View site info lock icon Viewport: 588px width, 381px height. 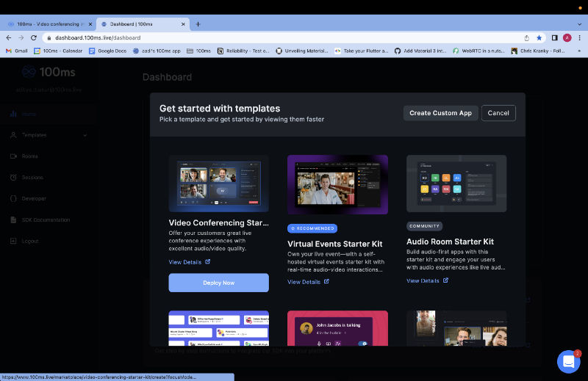click(x=49, y=38)
